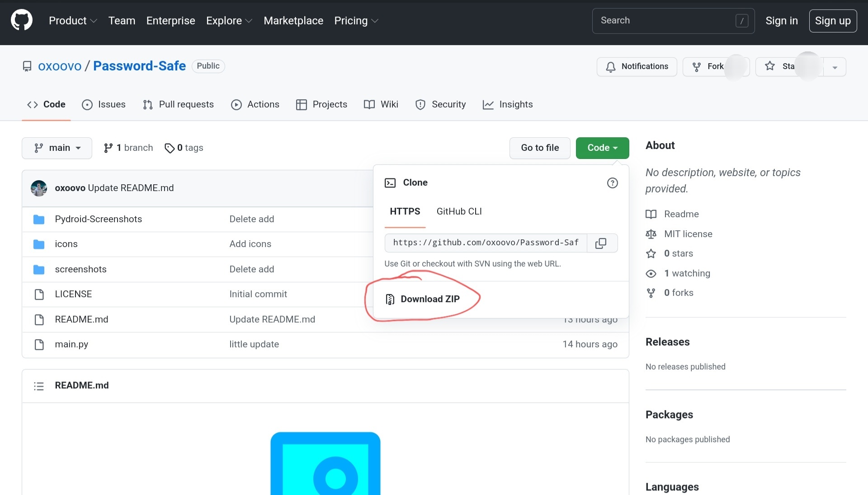Screen dimensions: 868x495
Task: Copy the clone URL with clipboard icon
Action: 601,243
